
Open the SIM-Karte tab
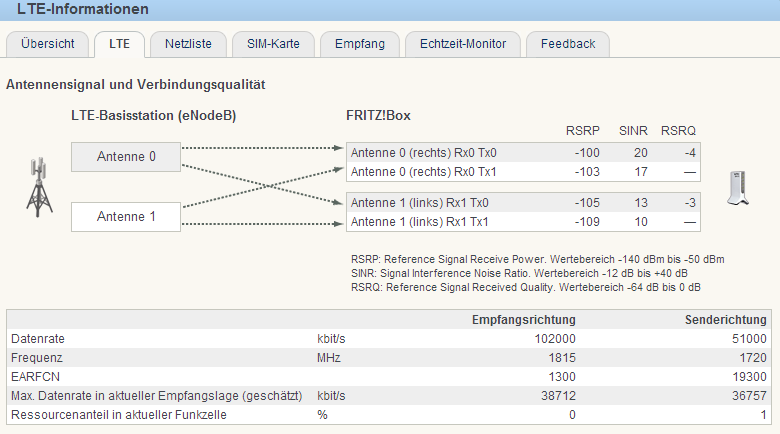point(273,44)
